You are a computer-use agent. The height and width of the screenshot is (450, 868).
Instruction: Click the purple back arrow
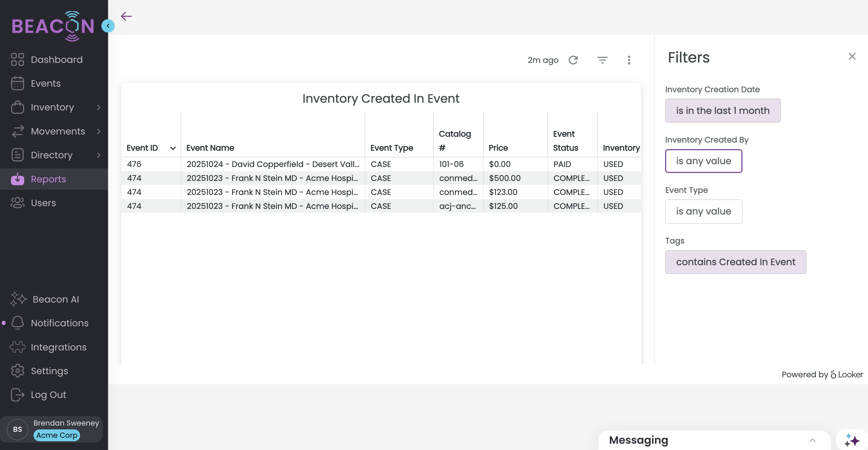click(x=126, y=16)
